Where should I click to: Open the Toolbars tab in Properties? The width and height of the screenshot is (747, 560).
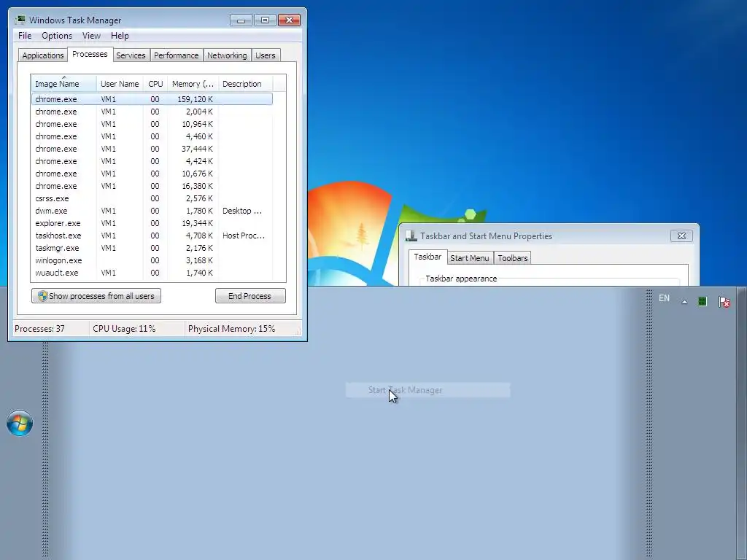coord(513,258)
